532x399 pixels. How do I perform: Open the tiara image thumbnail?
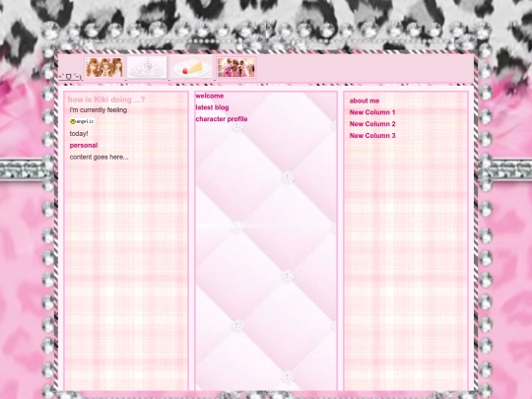coord(147,67)
